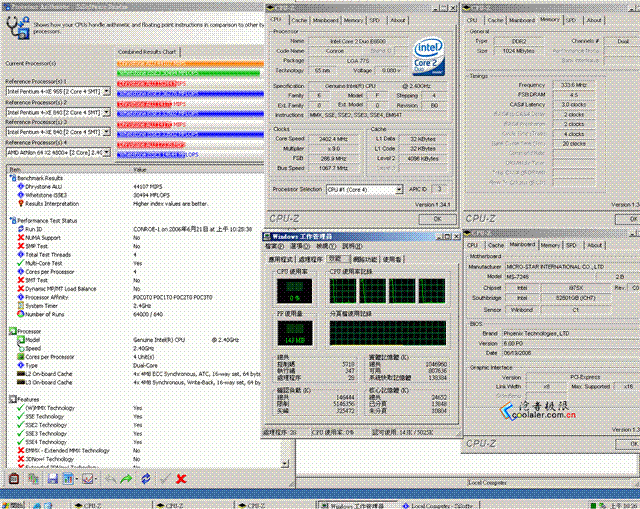Click the '30494 MFLOPS' Whetstone value
The height and width of the screenshot is (509, 640).
[x=151, y=195]
